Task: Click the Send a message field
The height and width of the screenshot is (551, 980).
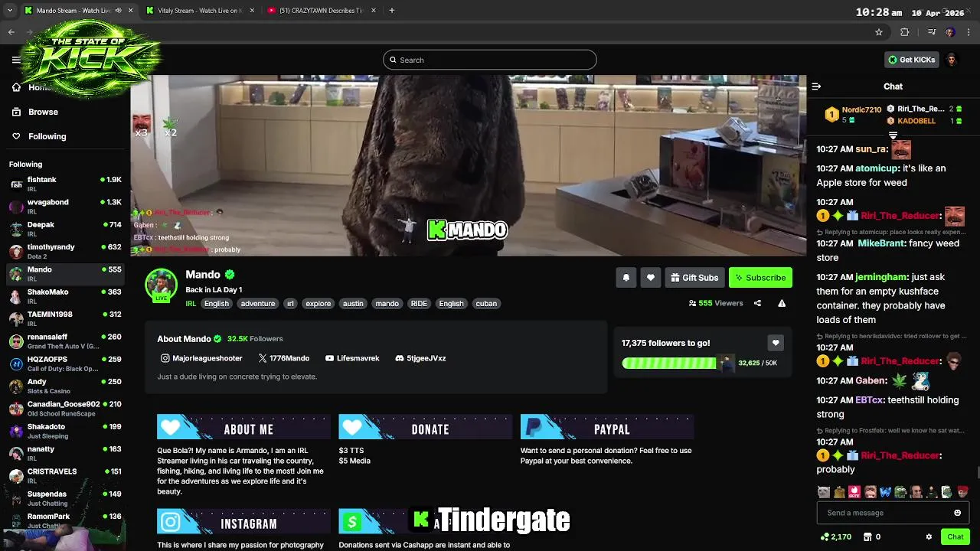Action: tap(893, 513)
